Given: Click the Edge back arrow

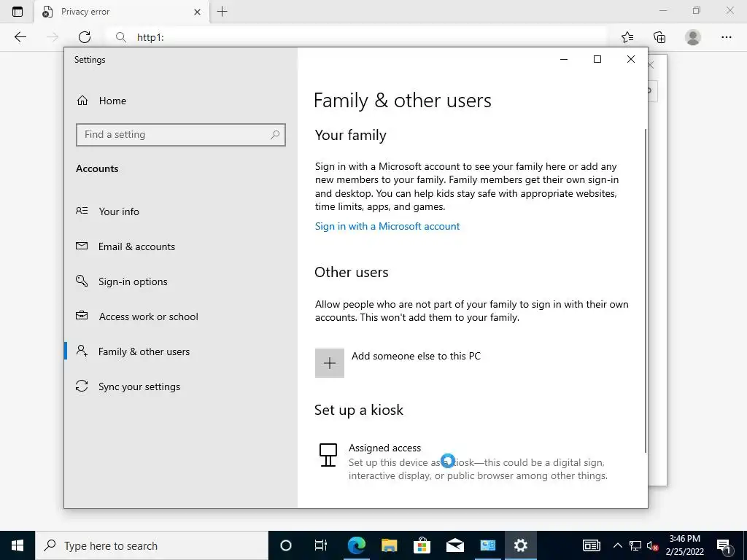Looking at the screenshot, I should (20, 37).
